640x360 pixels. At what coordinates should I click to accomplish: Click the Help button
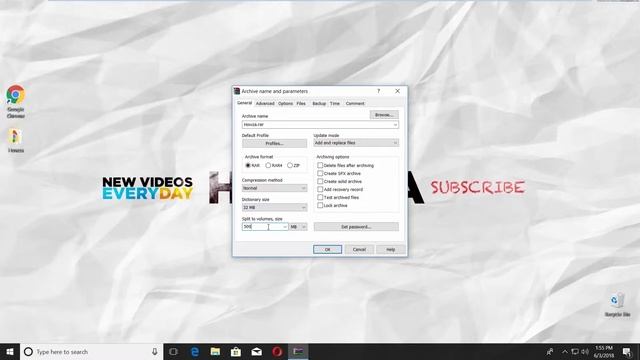point(391,249)
